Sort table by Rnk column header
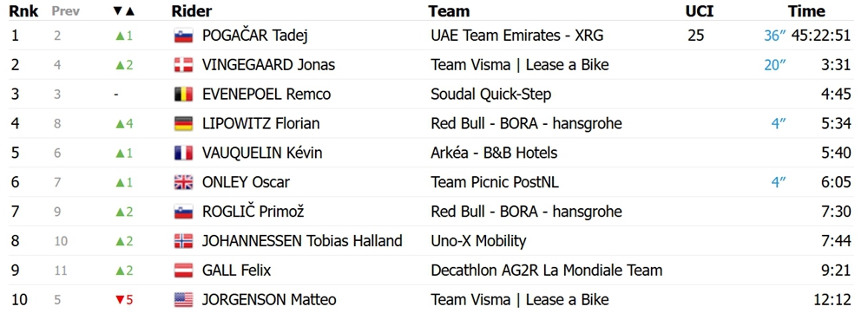The image size is (868, 313). pyautogui.click(x=23, y=11)
